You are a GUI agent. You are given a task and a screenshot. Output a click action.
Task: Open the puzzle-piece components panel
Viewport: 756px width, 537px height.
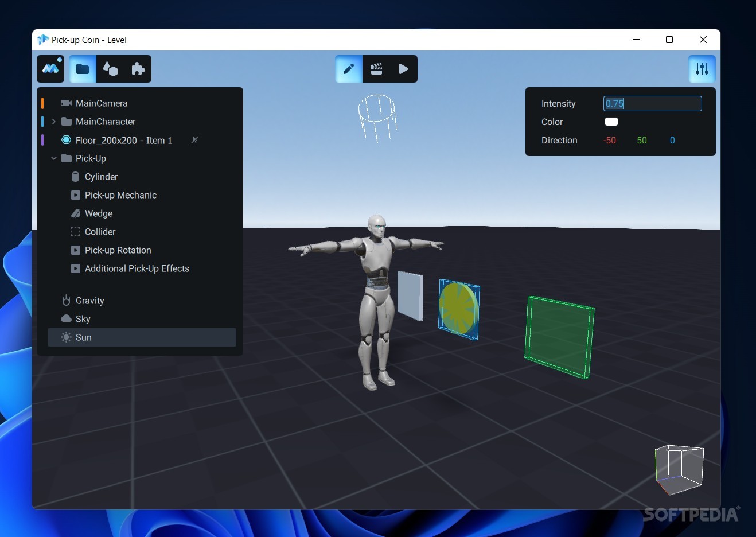138,69
